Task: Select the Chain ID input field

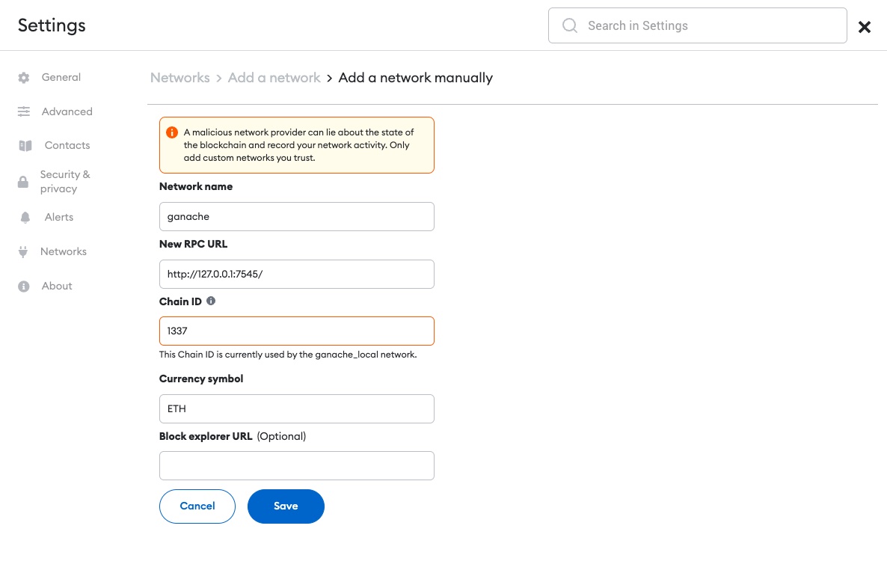Action: click(x=296, y=331)
